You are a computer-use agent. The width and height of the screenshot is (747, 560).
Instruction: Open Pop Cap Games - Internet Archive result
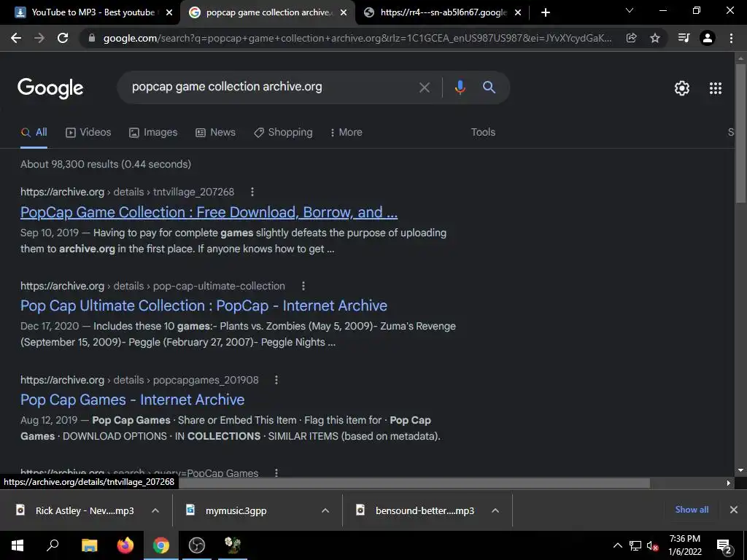coord(133,400)
